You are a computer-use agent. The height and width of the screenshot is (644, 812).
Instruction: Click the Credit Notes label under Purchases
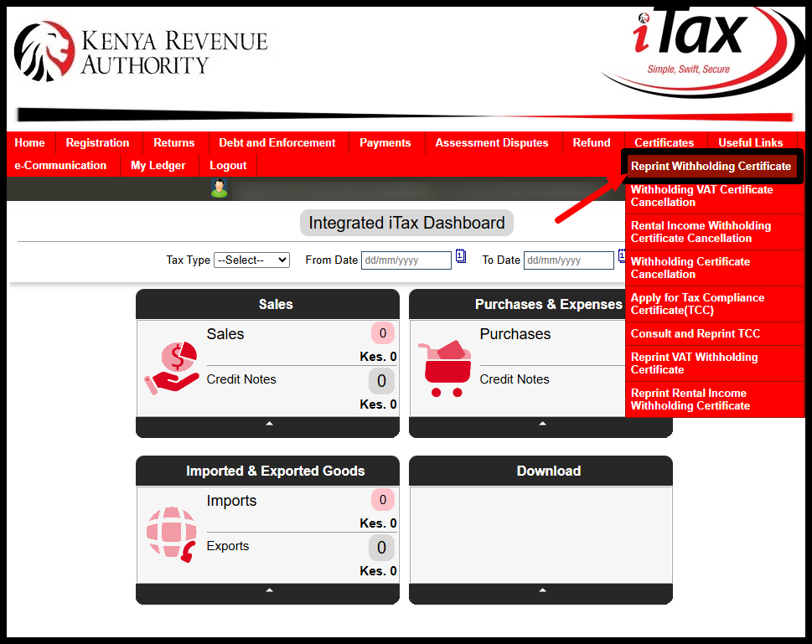[x=515, y=379]
